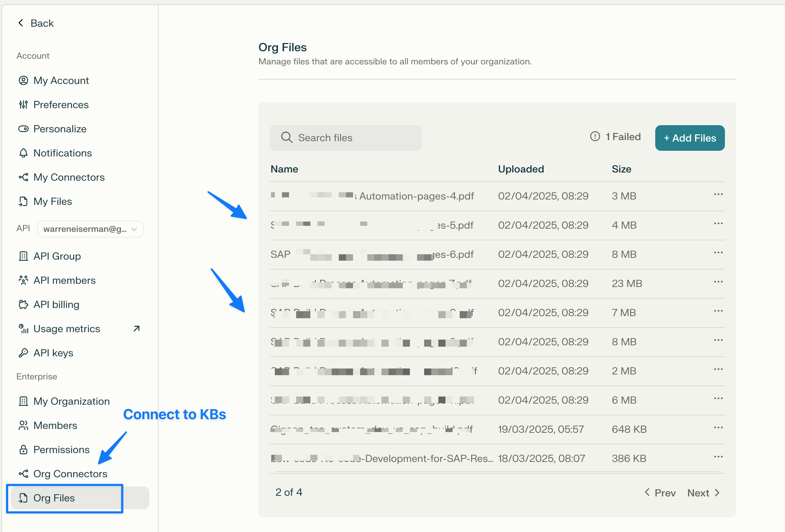
Task: Click the My Files document icon
Action: (x=23, y=201)
